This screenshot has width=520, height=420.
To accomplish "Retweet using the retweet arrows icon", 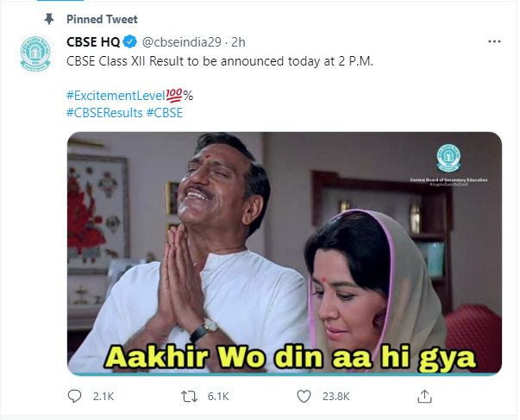I will coord(189,397).
